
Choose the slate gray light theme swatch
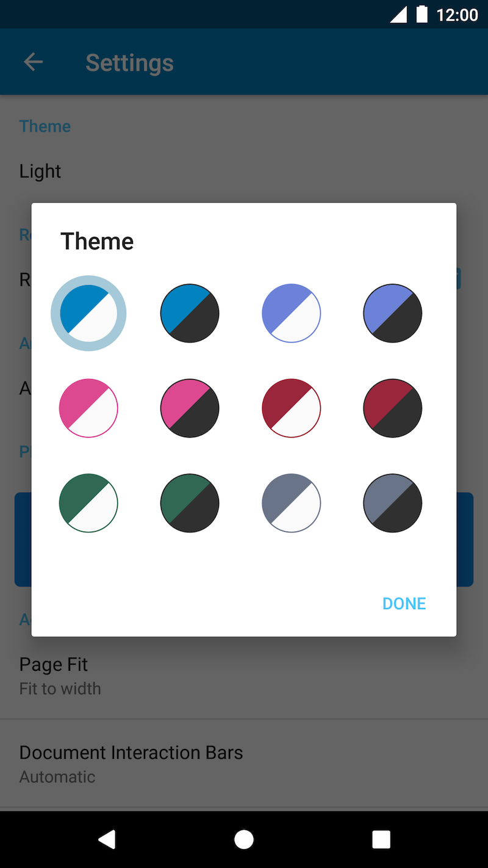click(291, 503)
